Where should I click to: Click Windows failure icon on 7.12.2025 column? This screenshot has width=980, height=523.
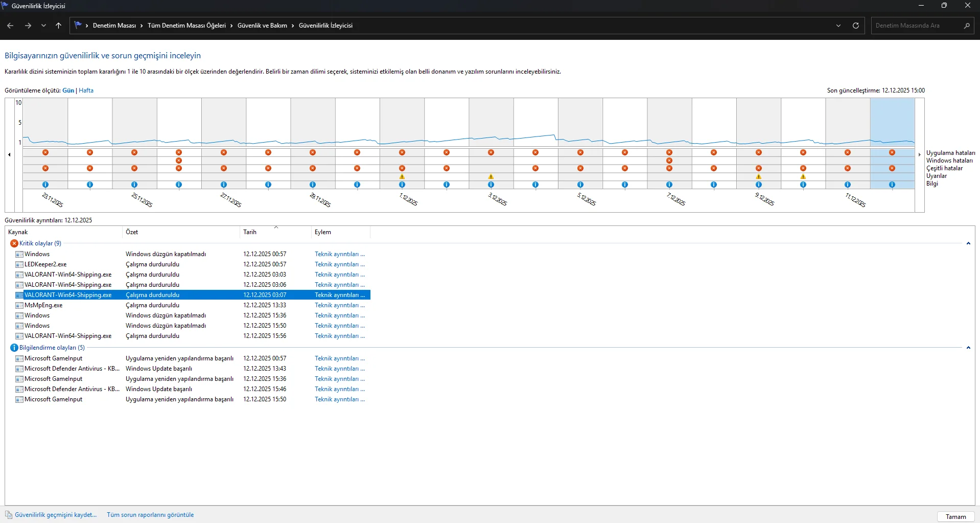click(x=669, y=161)
